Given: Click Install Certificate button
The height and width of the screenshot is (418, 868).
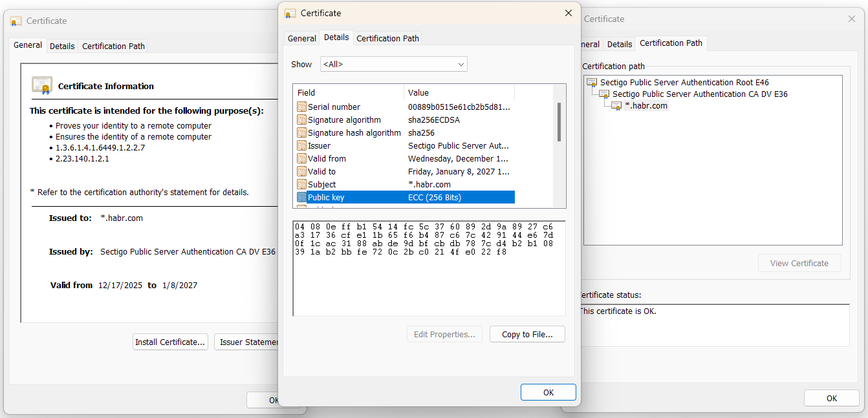Looking at the screenshot, I should coord(170,342).
